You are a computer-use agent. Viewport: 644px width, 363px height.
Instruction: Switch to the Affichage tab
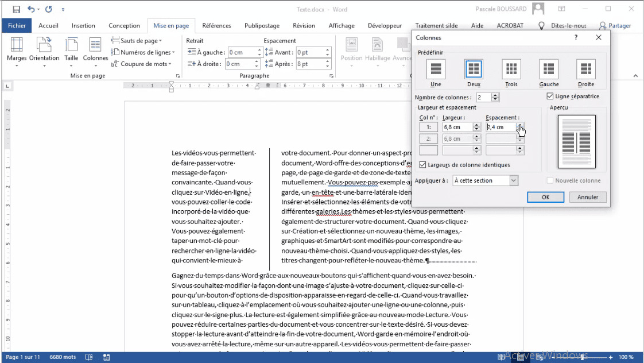(342, 25)
